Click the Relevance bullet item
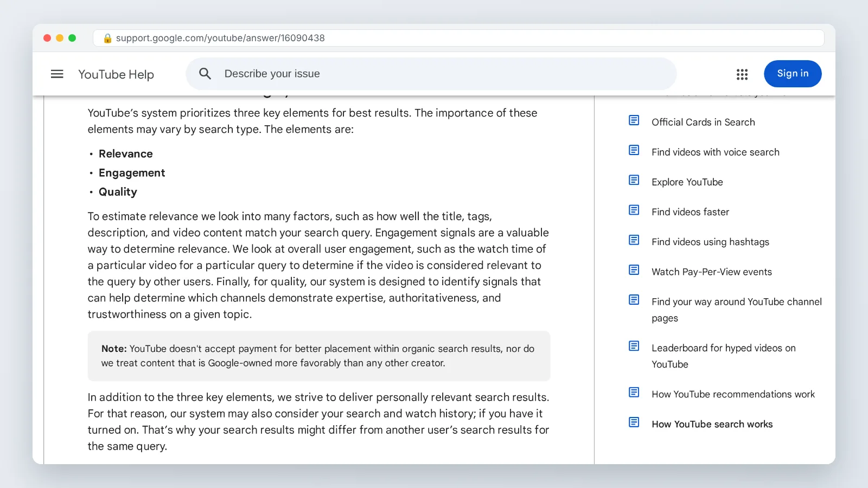This screenshot has width=868, height=488. (125, 154)
